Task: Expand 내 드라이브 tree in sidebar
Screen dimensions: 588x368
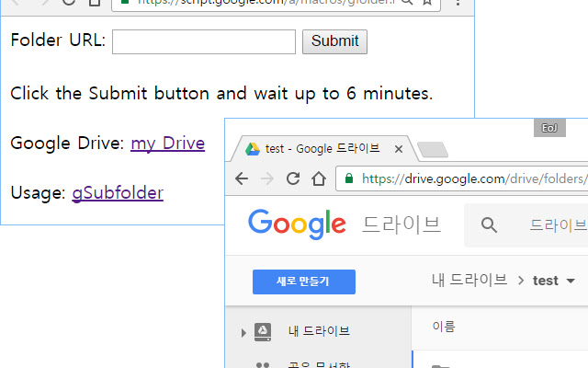Action: (x=243, y=333)
